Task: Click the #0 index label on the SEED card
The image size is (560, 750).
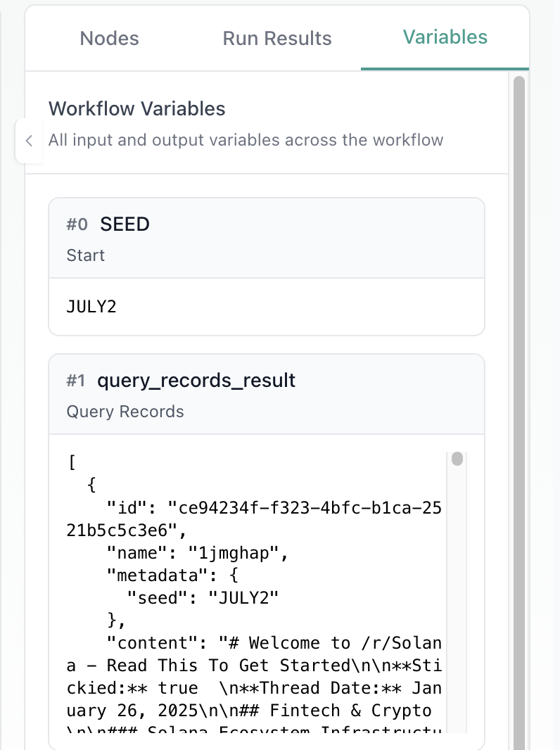Action: [77, 224]
